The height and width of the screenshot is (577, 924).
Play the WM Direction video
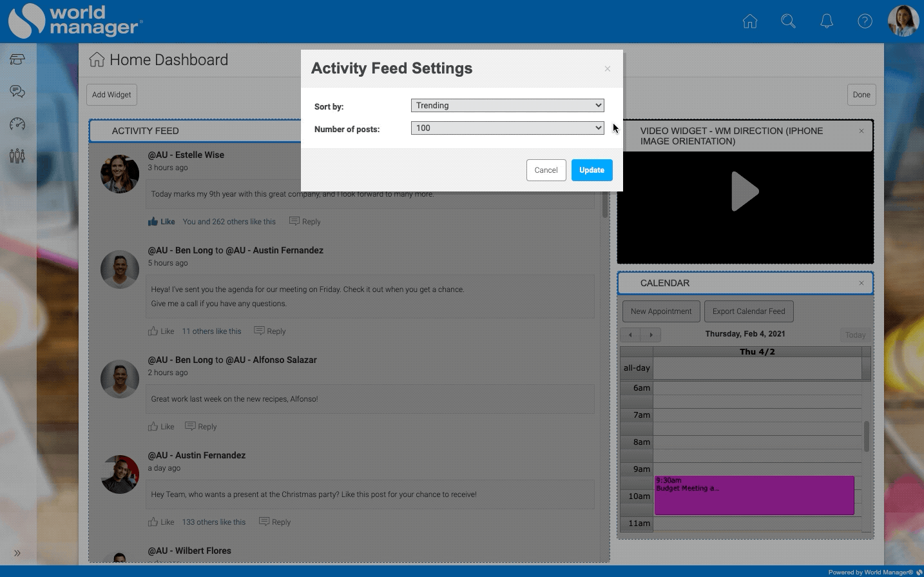click(745, 191)
